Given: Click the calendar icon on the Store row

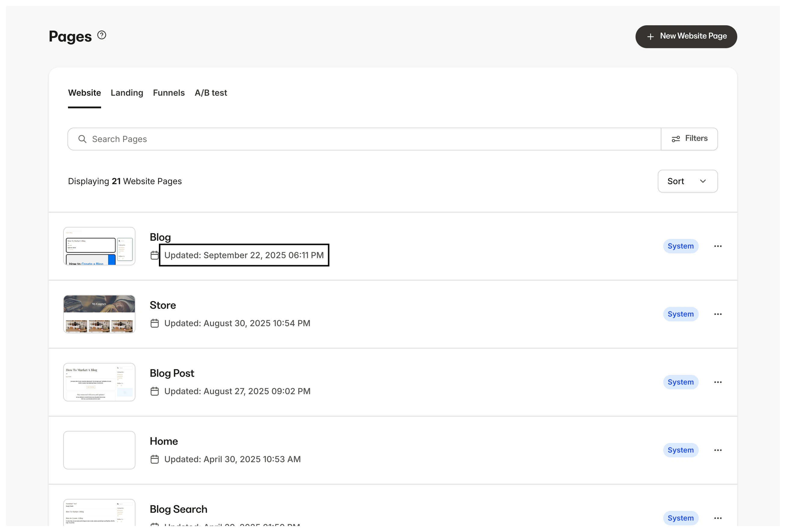Looking at the screenshot, I should point(155,323).
